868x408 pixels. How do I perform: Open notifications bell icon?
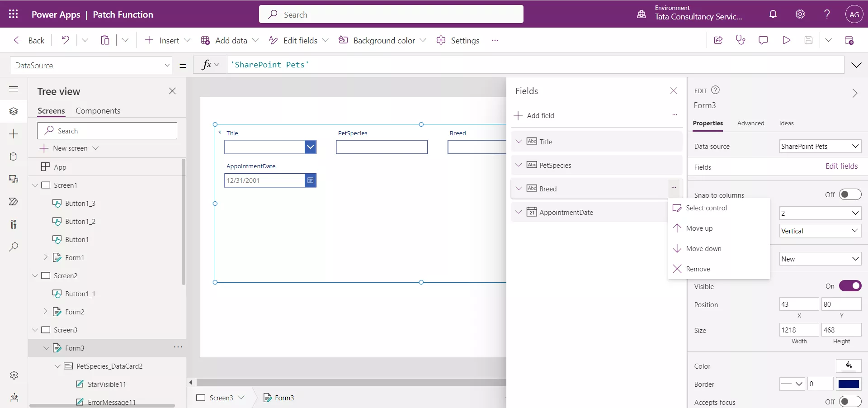click(x=773, y=14)
